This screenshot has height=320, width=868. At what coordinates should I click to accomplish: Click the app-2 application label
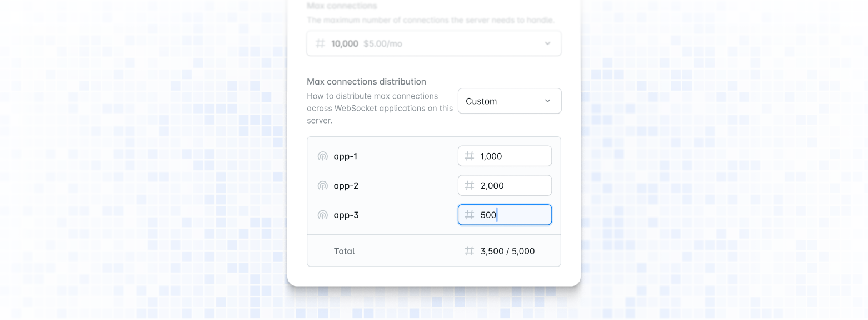(346, 186)
